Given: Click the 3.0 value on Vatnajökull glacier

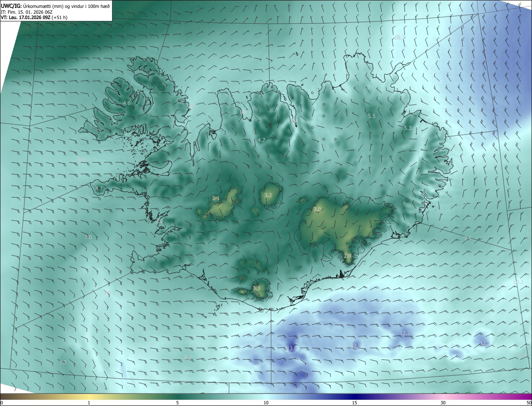Looking at the screenshot, I should 317,210.
